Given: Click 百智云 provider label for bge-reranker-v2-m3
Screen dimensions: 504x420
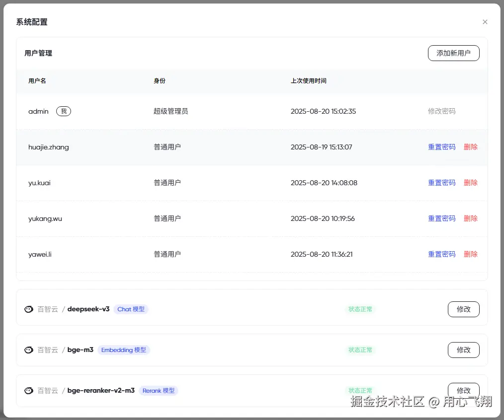Looking at the screenshot, I should 48,390.
